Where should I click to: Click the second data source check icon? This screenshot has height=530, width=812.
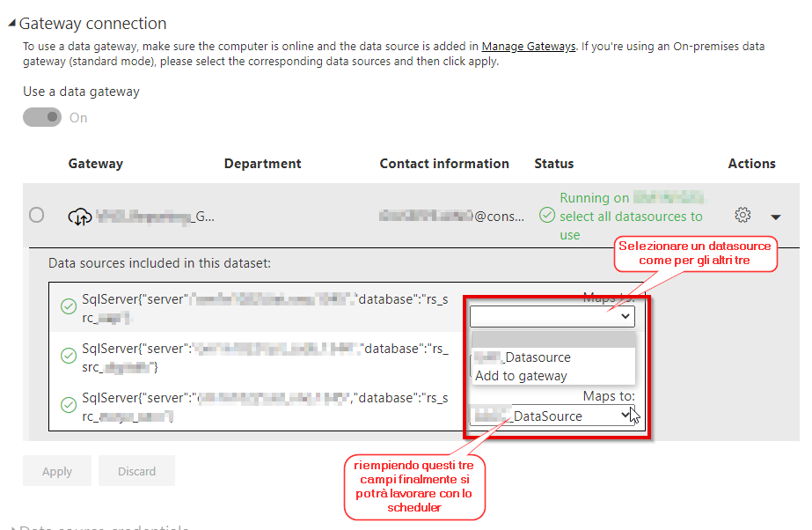pos(68,356)
